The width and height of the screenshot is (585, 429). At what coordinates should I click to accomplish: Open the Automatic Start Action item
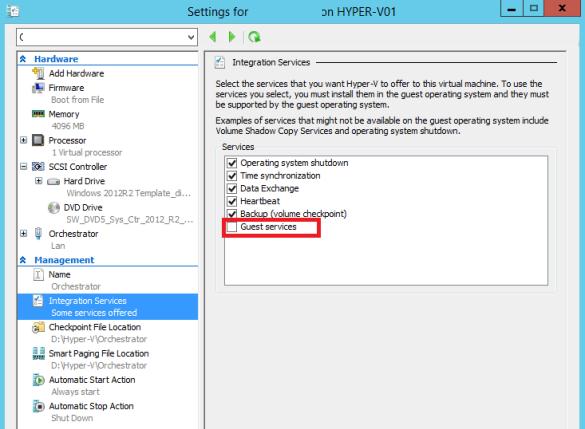(92, 380)
